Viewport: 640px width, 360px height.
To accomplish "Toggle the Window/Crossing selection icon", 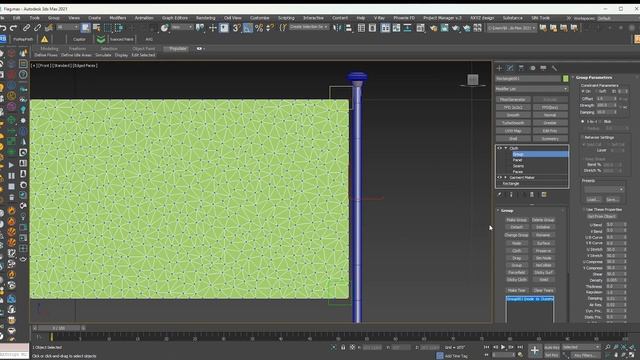I will coord(119,28).
